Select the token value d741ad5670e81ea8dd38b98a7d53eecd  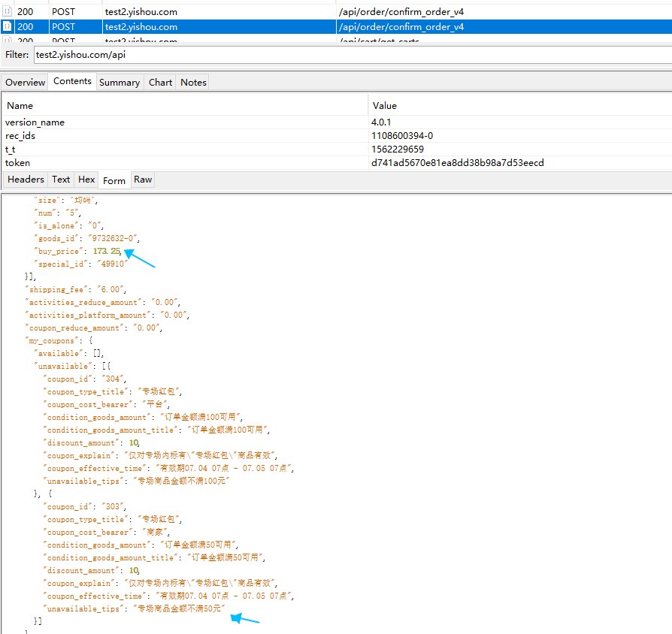click(x=457, y=163)
